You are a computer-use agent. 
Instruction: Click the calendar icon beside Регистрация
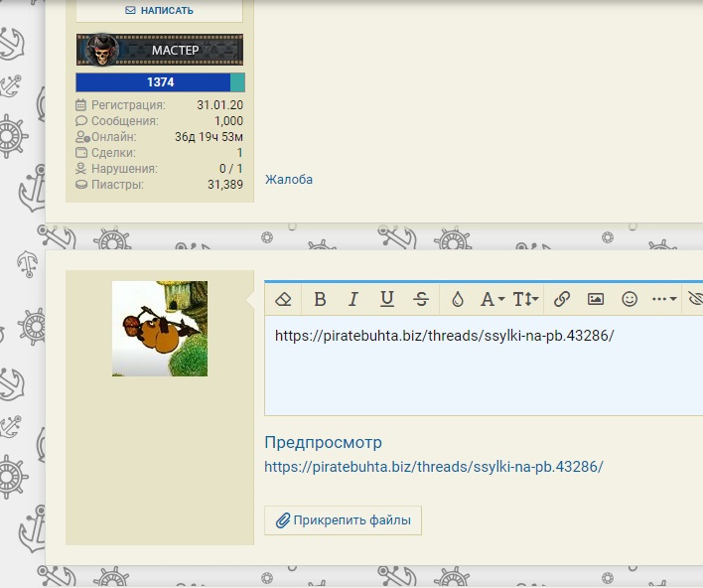pyautogui.click(x=80, y=105)
